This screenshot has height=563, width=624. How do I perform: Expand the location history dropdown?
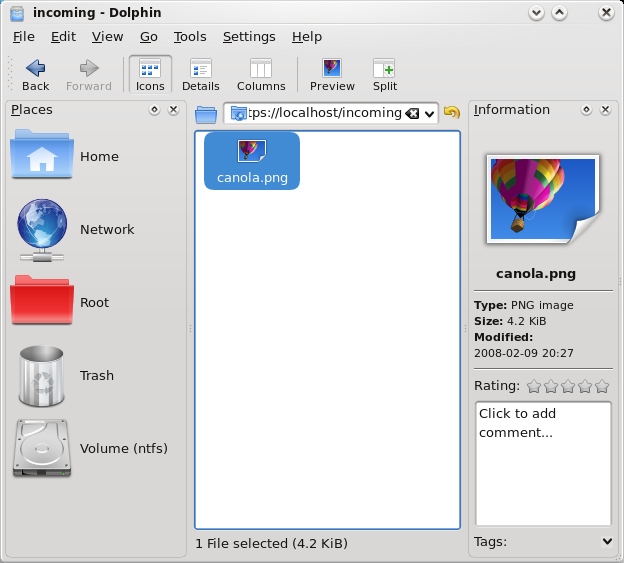429,115
